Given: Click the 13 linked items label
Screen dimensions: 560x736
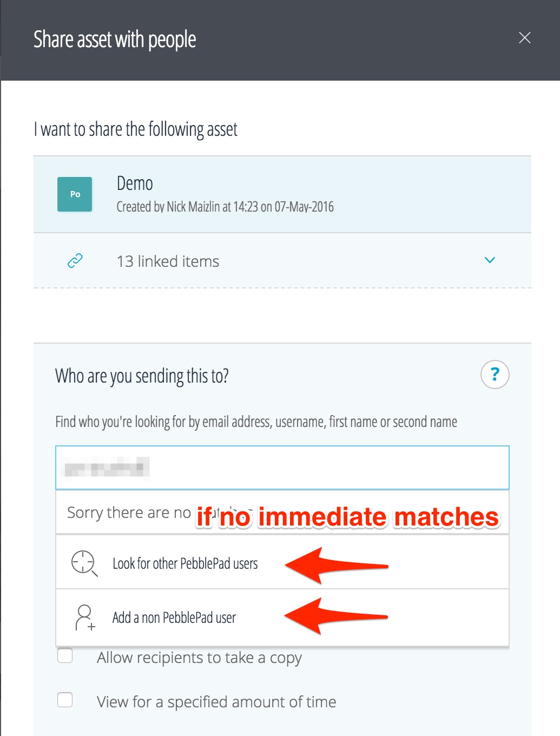Looking at the screenshot, I should click(x=168, y=261).
